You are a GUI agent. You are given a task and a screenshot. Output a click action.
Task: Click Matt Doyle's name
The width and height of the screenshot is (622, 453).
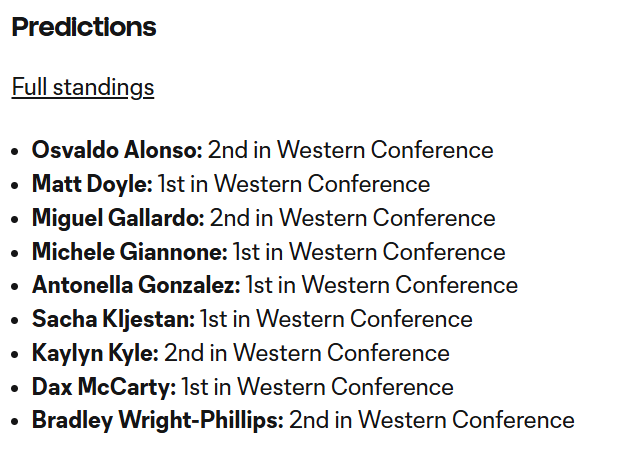92,185
